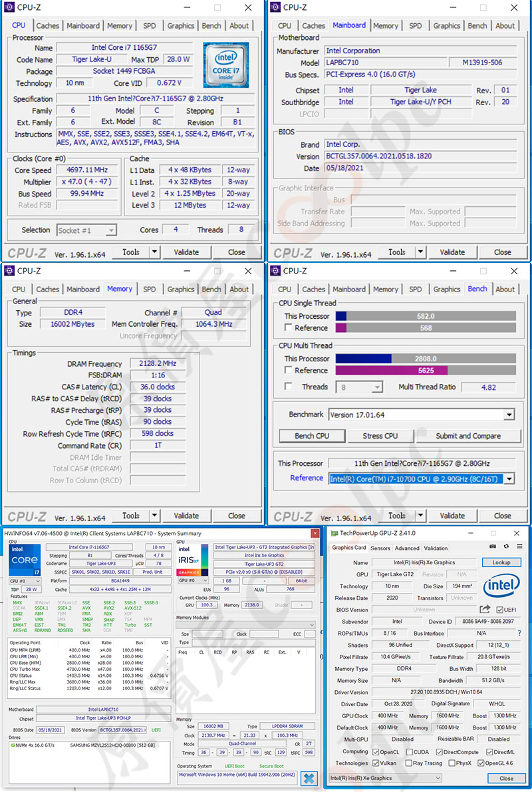Click title bar icon of CPU-Z Mainboard window

[x=275, y=7]
